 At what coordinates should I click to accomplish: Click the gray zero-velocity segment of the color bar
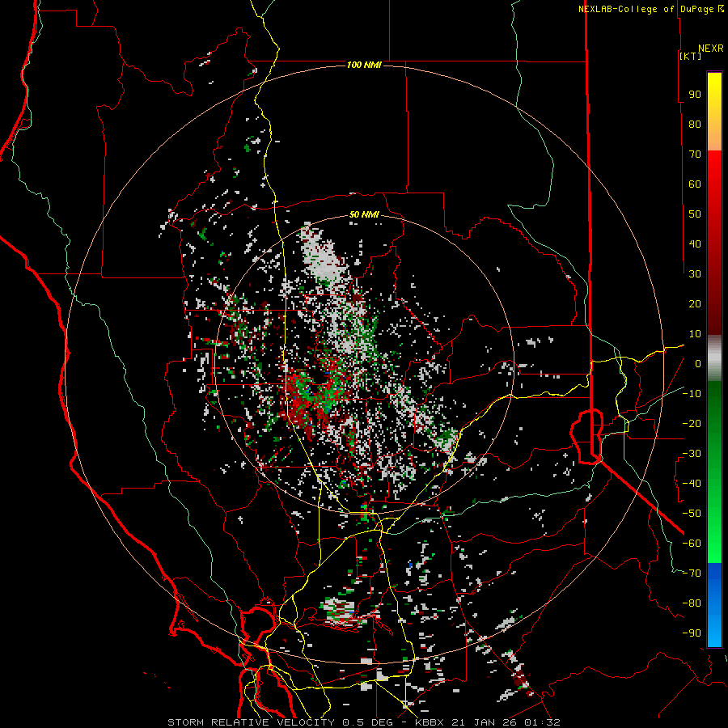pyautogui.click(x=714, y=358)
